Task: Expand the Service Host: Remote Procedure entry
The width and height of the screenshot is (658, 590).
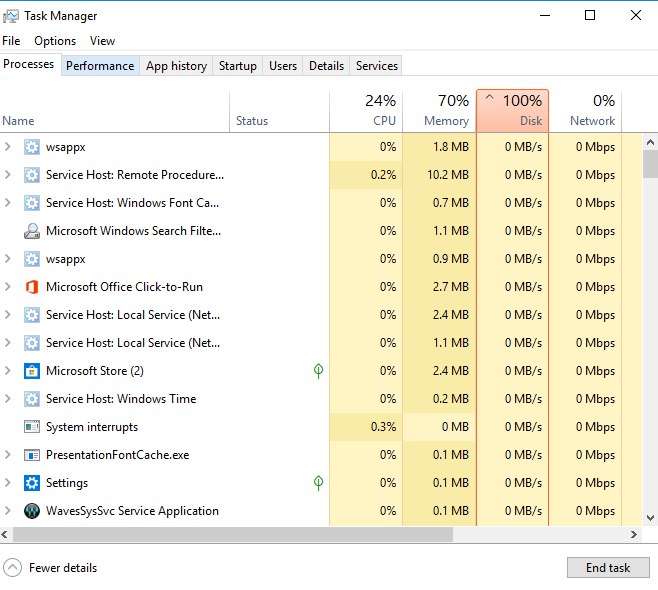Action: coord(8,175)
